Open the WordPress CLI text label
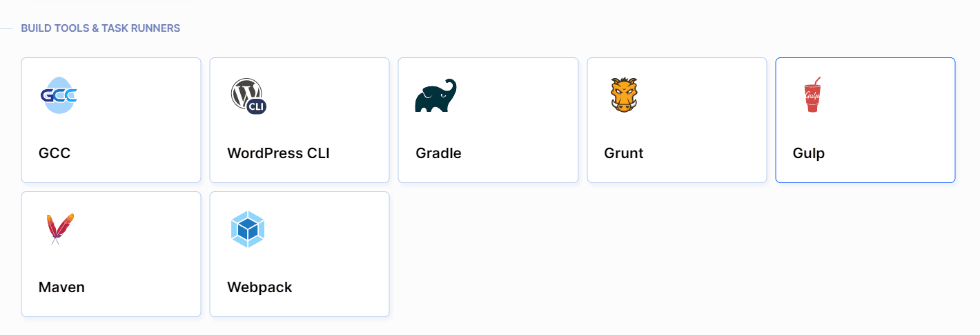This screenshot has height=335, width=980. point(278,153)
